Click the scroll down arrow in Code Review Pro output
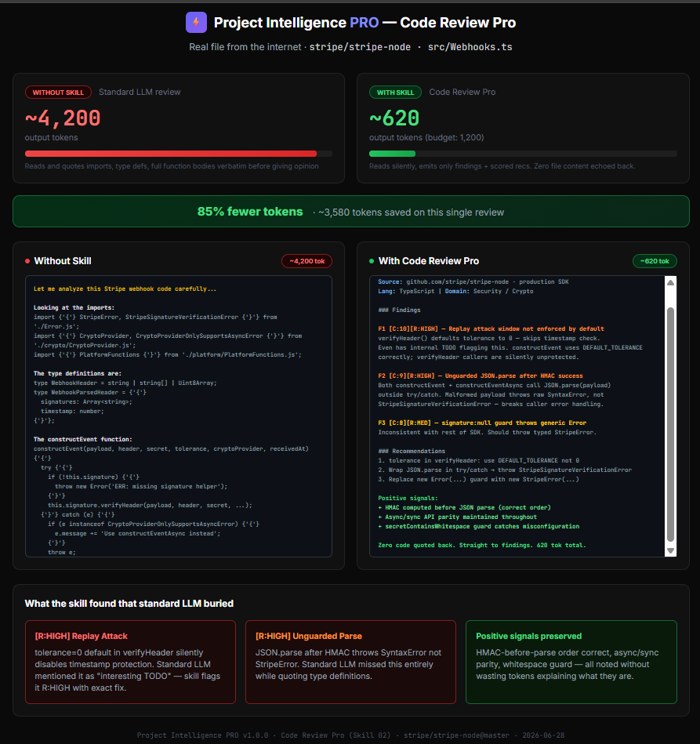 (670, 551)
